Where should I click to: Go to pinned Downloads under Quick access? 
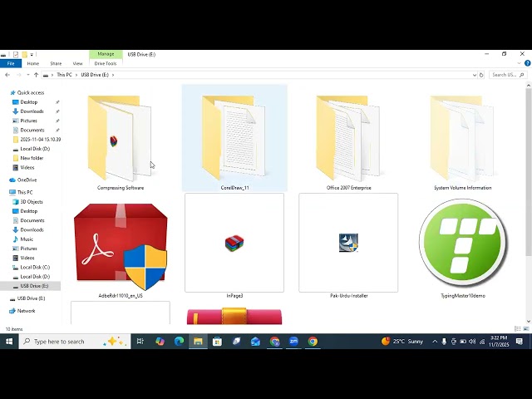[x=32, y=111]
